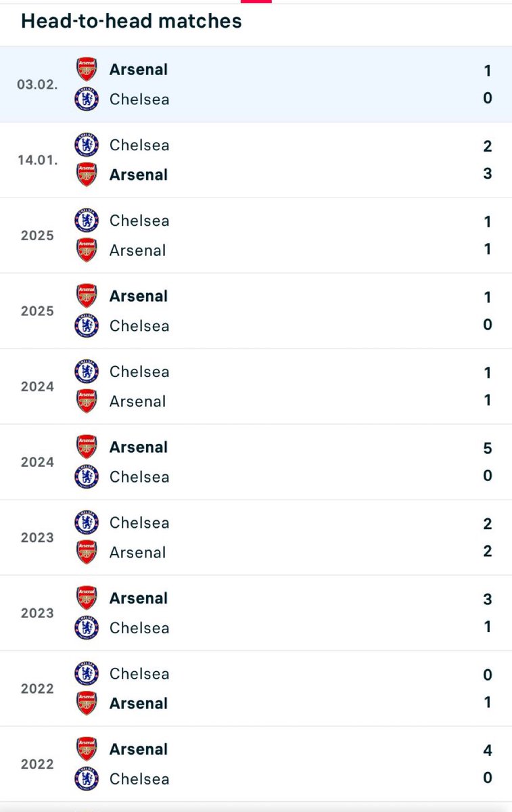512x812 pixels.
Task: Tap Chelsea crest in 2022's 0-1 match
Action: tap(87, 674)
